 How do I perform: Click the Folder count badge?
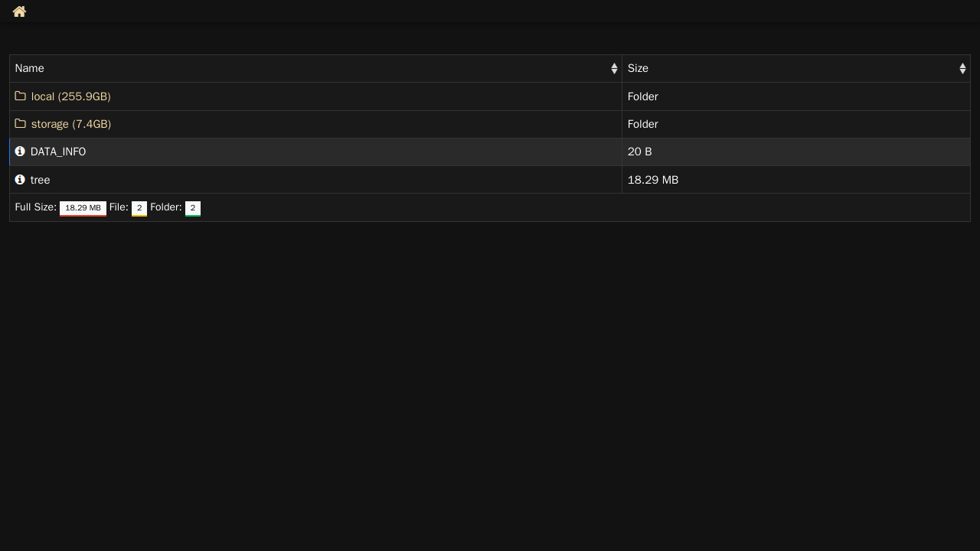(x=193, y=208)
